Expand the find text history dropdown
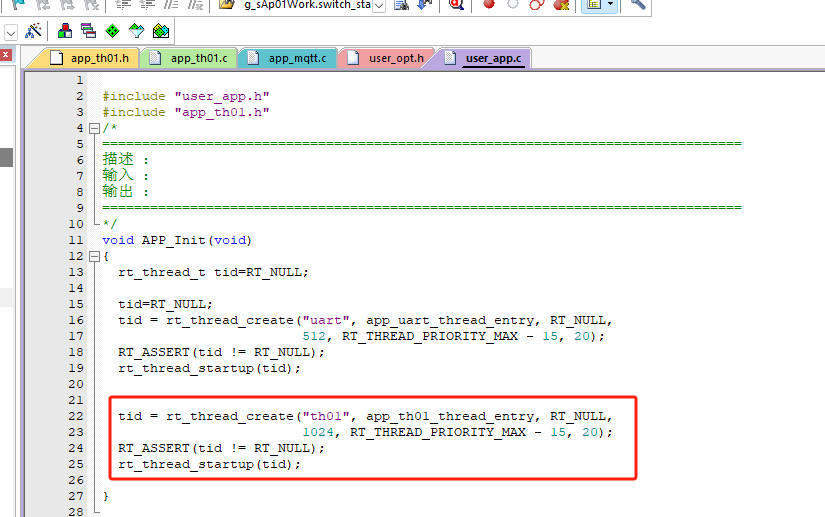Viewport: 825px width, 517px height. tap(379, 5)
